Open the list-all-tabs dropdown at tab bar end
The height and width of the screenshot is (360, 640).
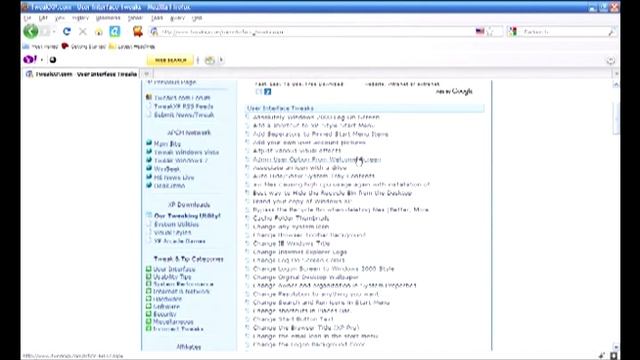616,74
